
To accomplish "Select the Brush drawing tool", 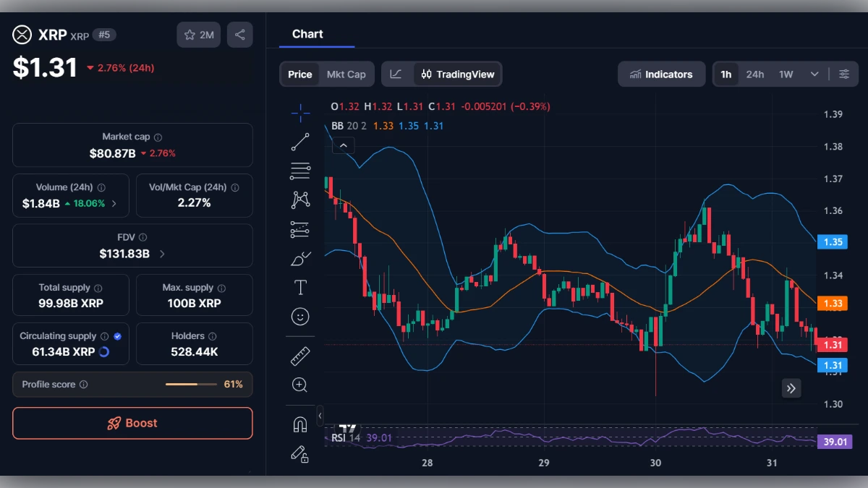I will (299, 257).
